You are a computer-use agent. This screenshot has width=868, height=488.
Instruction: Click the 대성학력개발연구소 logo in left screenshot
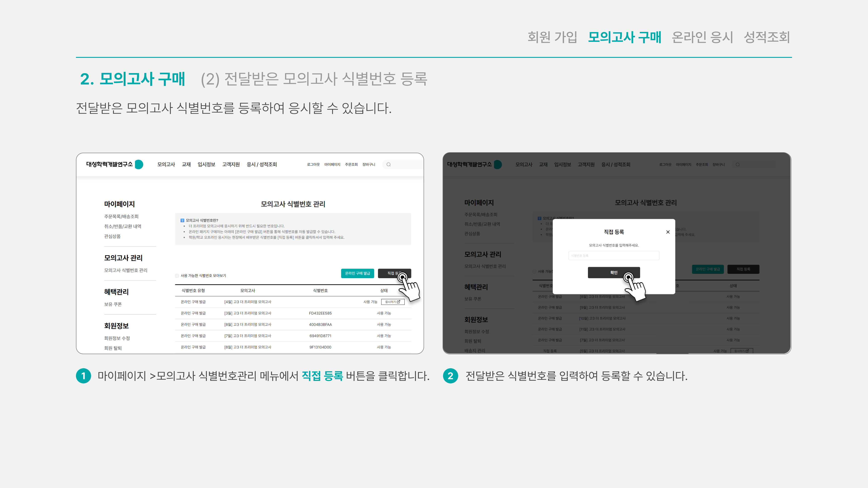tap(115, 164)
